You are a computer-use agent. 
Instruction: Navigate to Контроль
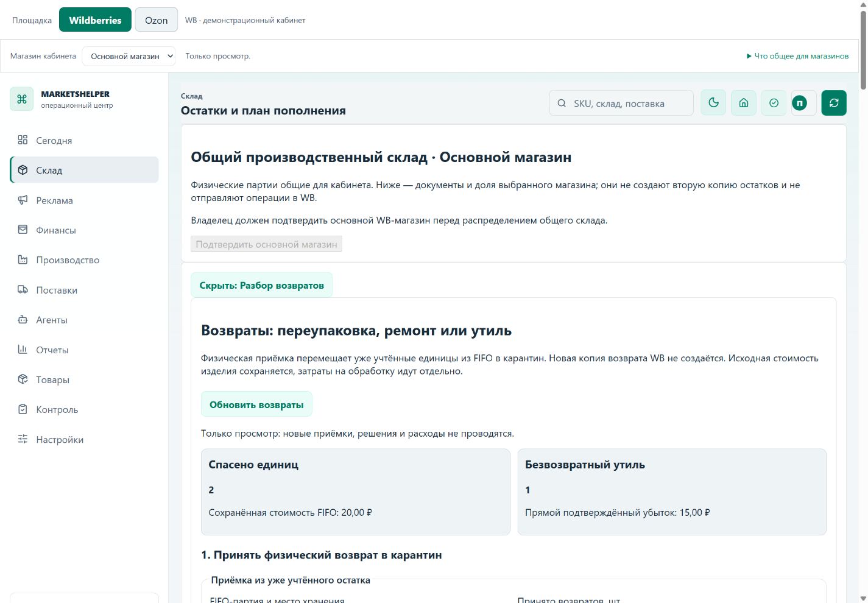[84, 409]
